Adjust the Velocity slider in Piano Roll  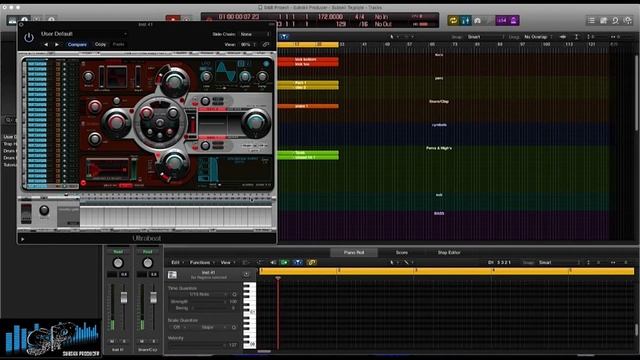[x=198, y=345]
